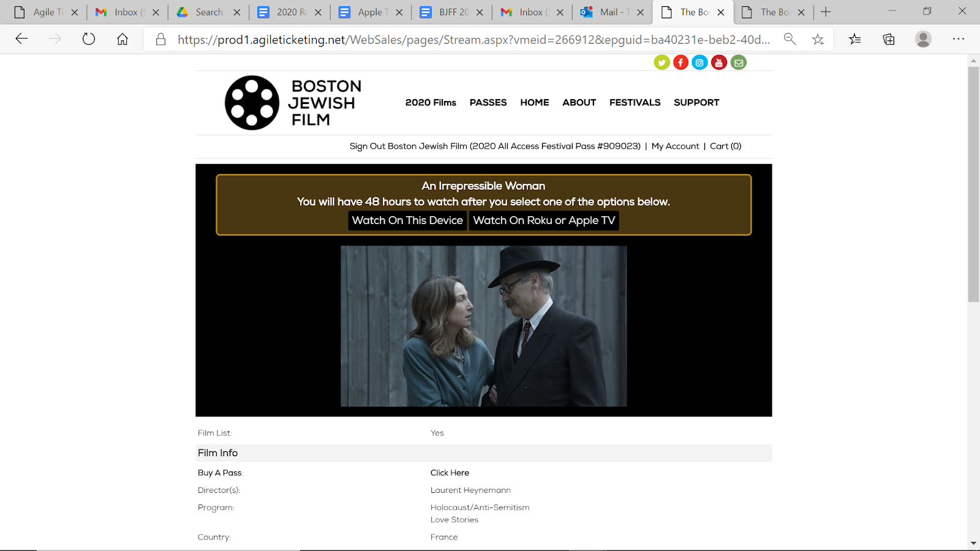
Task: Click the Holocaust/Anti-Semitism program text
Action: [480, 508]
